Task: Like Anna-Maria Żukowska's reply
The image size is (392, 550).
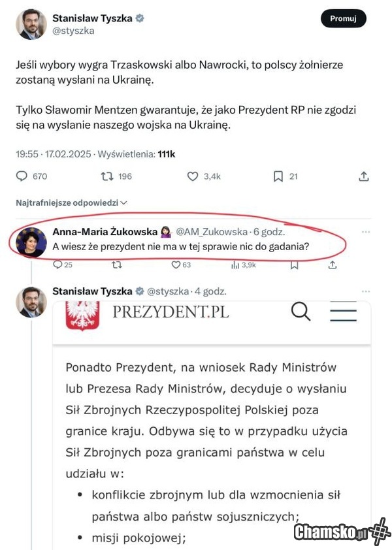Action: pos(176,265)
